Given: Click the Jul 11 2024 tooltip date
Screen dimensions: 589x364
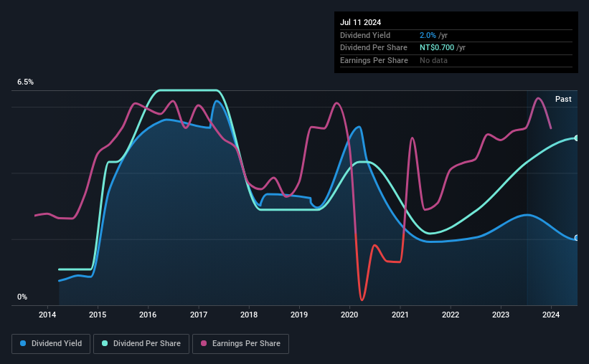Looking at the screenshot, I should (x=361, y=22).
